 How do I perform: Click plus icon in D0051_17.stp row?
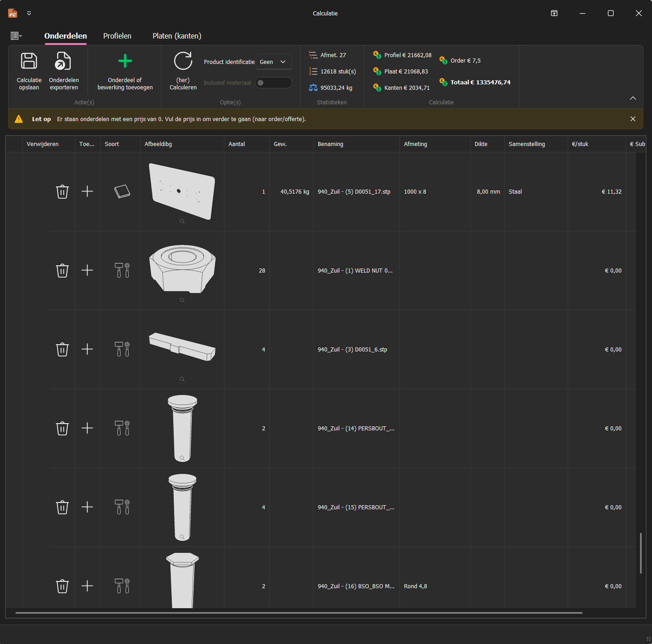(x=87, y=191)
